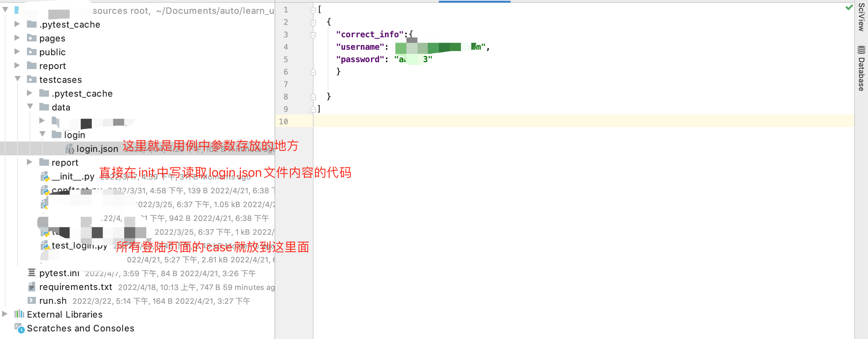
Task: Fold the array at line 1
Action: (313, 10)
